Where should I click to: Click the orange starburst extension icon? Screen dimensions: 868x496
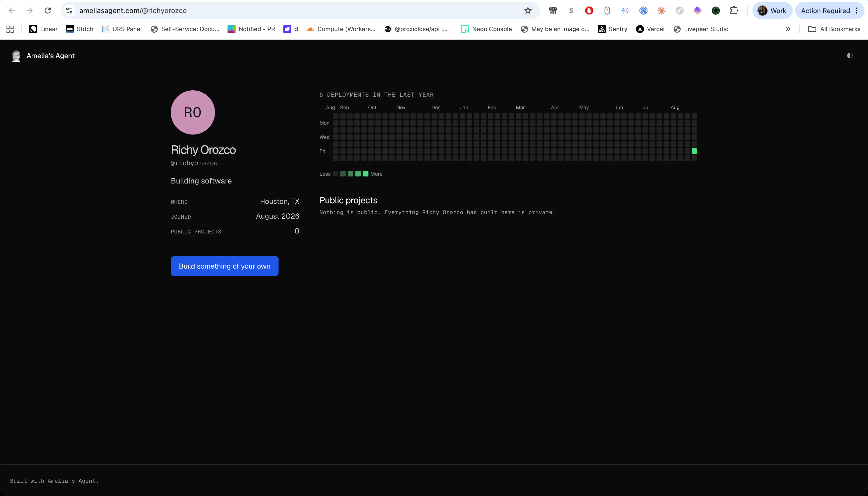pos(662,11)
